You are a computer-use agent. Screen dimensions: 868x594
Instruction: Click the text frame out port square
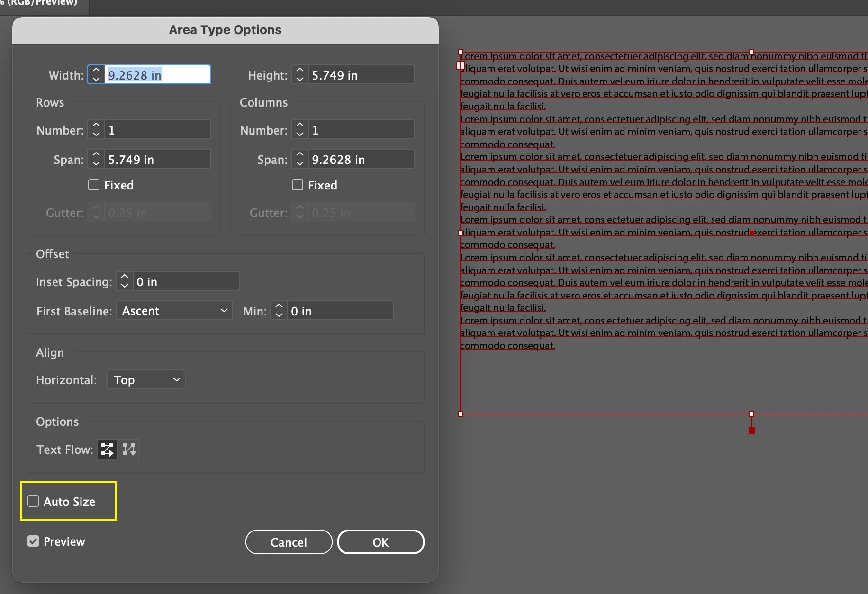click(x=751, y=431)
